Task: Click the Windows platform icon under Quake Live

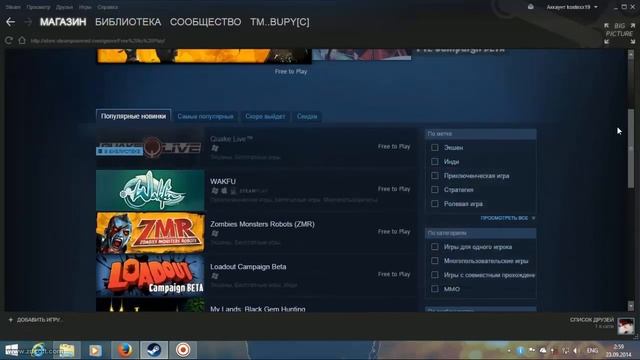Action: [x=215, y=148]
